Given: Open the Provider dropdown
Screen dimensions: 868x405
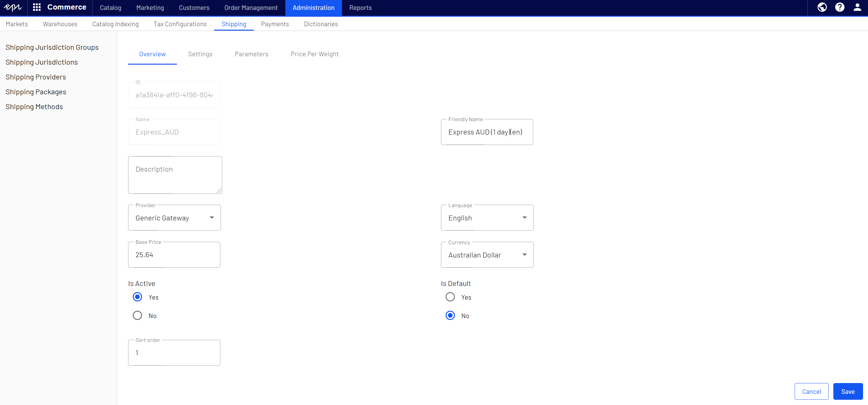Looking at the screenshot, I should click(175, 218).
